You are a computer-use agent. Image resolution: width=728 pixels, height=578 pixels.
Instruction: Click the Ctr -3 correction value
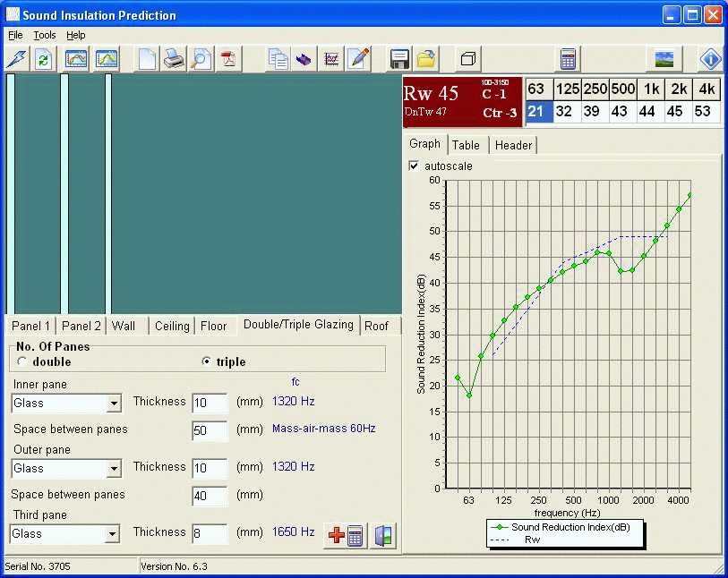point(500,113)
